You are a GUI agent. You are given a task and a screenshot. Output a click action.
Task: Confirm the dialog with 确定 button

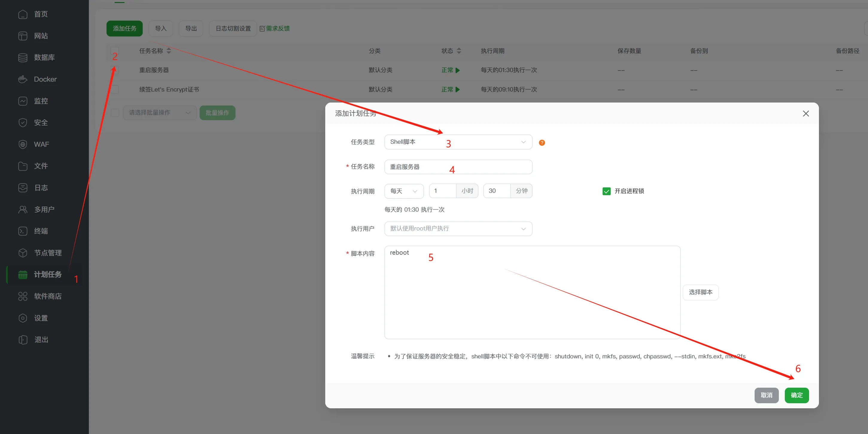tap(796, 395)
